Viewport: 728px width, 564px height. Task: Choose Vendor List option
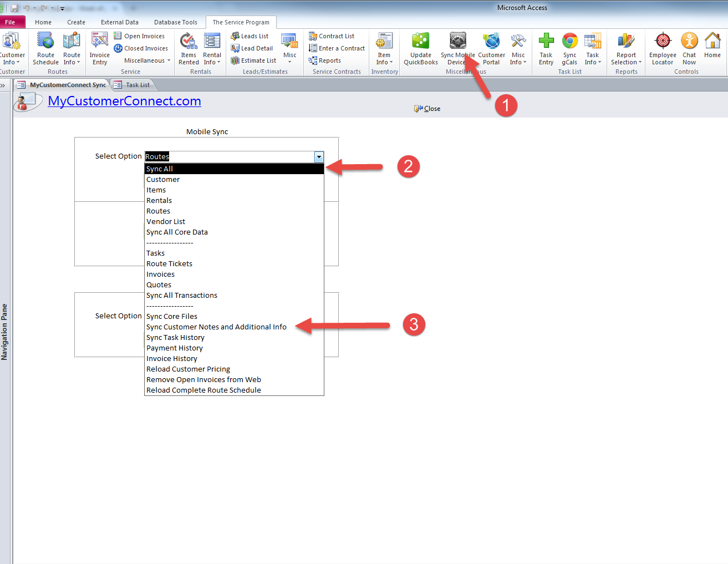click(x=234, y=221)
